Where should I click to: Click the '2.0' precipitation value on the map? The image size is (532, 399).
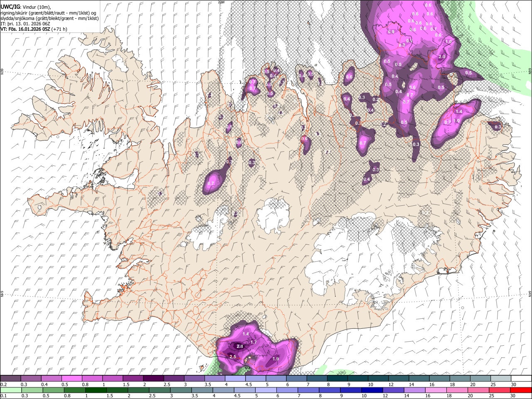442,57
